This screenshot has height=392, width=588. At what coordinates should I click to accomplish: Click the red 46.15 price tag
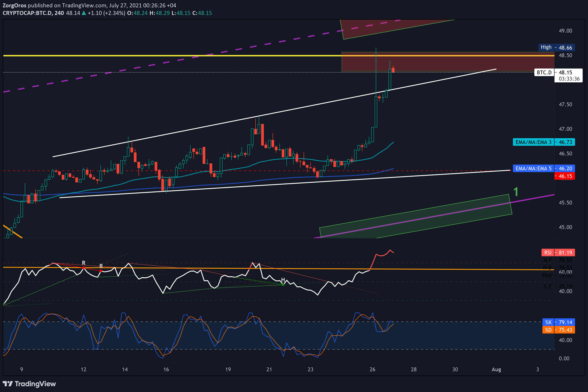tap(565, 176)
